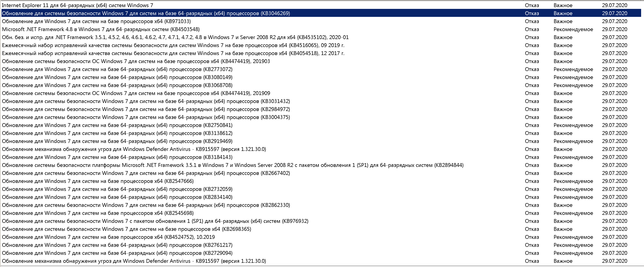Select the Internet Explorer 11 update row
This screenshot has width=644, height=267.
(77, 5)
